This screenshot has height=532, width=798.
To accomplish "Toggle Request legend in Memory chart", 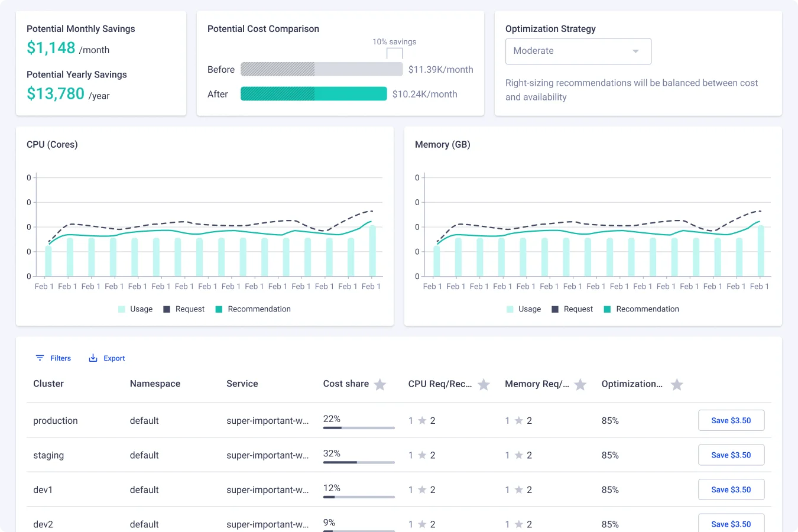I will click(x=572, y=309).
